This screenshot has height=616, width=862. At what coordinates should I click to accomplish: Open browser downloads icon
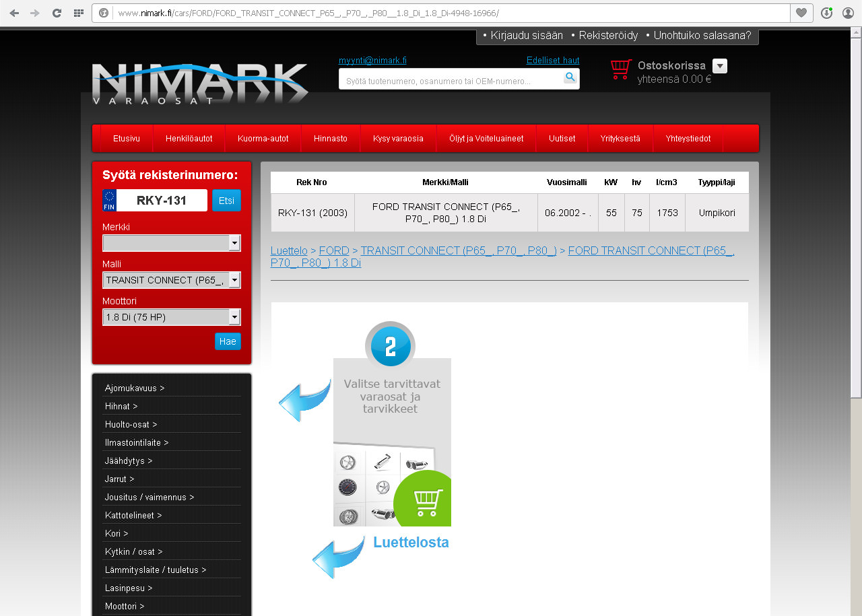(x=828, y=13)
